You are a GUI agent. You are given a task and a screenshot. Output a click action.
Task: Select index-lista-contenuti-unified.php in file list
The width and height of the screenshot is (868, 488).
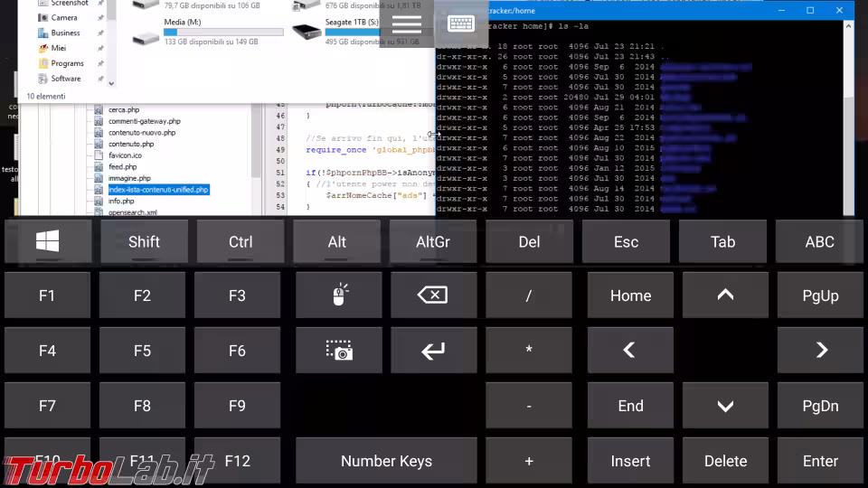tap(158, 190)
